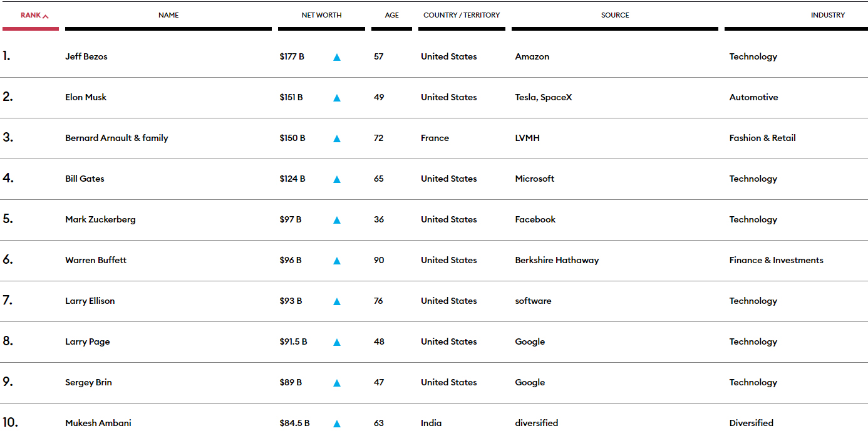Click the blue triangle next to Bill Gates' $124 B
This screenshot has width=868, height=443.
pyautogui.click(x=337, y=179)
